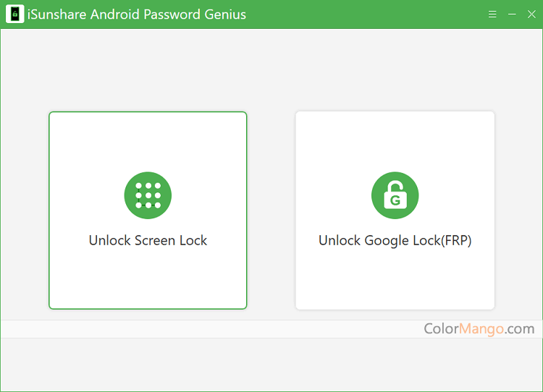Click the iSunshare app logo icon
The width and height of the screenshot is (543, 392).
[15, 14]
